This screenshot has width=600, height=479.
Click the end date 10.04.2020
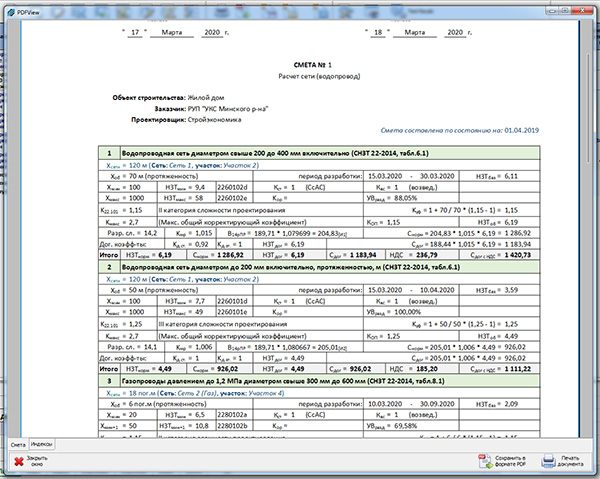pos(437,290)
